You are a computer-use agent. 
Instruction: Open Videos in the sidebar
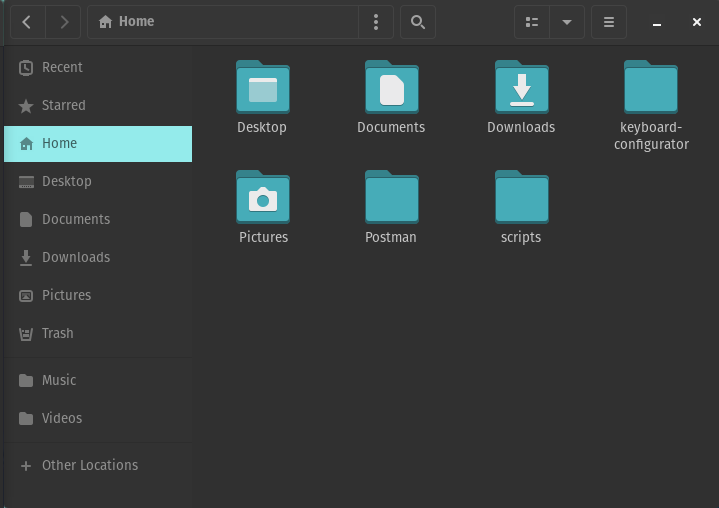(x=62, y=418)
